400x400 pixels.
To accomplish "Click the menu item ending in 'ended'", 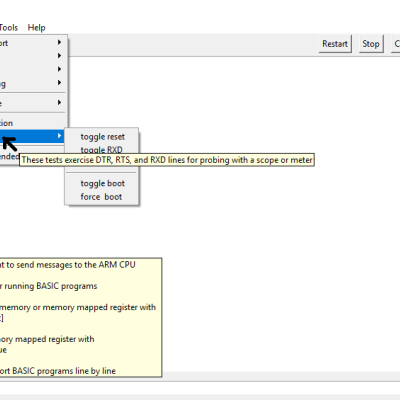I will [x=10, y=156].
